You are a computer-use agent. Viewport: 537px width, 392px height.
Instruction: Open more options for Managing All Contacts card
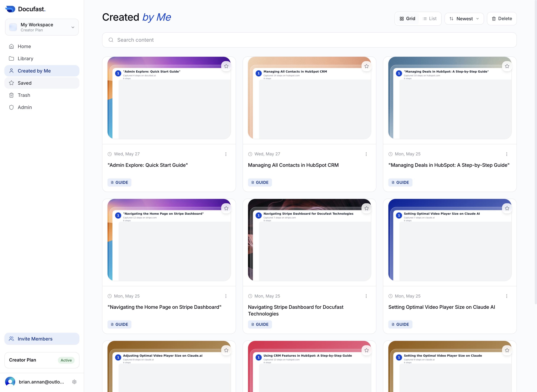pos(366,154)
